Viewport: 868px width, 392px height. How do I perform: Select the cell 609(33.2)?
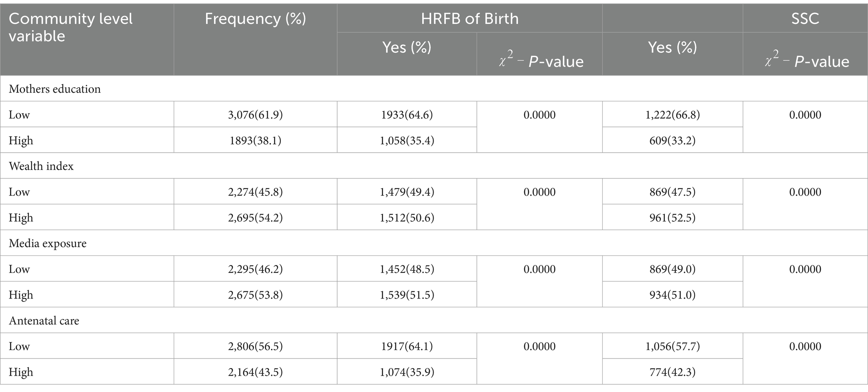(x=672, y=140)
